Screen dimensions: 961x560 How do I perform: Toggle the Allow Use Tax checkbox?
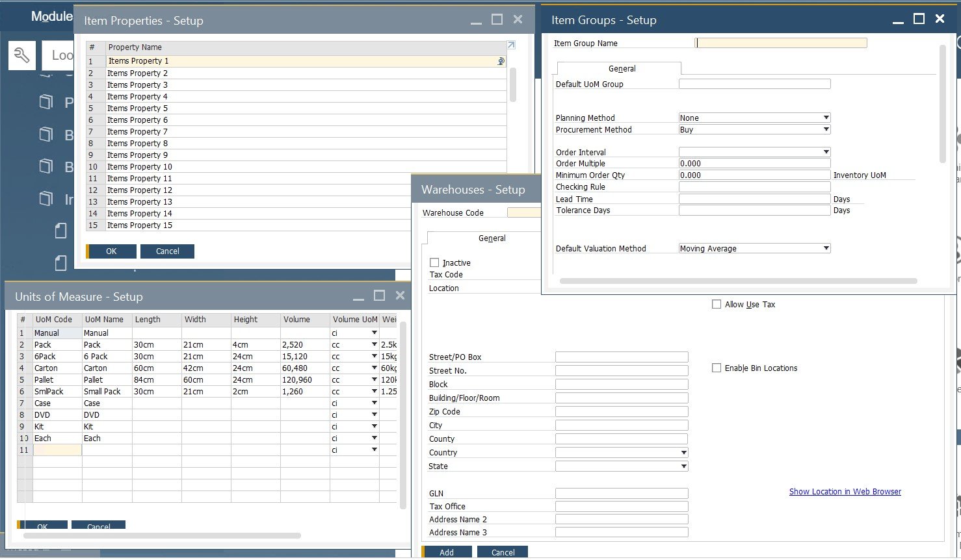click(x=717, y=304)
